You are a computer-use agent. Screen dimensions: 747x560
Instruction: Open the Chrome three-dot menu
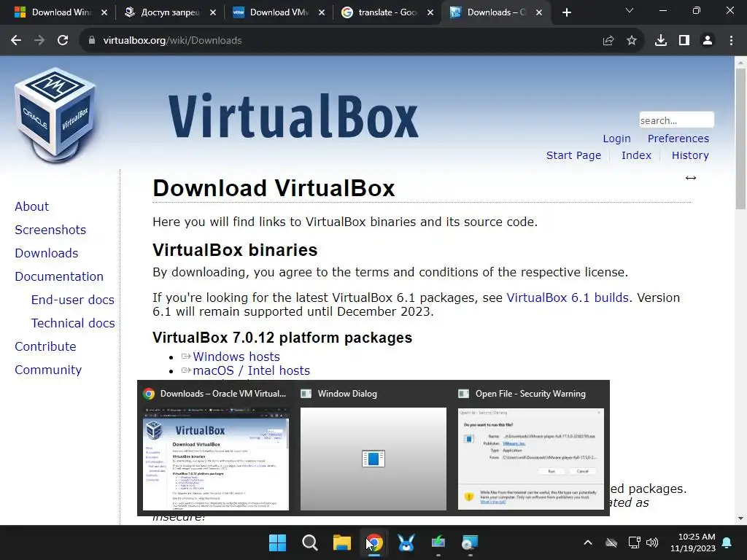click(x=731, y=41)
